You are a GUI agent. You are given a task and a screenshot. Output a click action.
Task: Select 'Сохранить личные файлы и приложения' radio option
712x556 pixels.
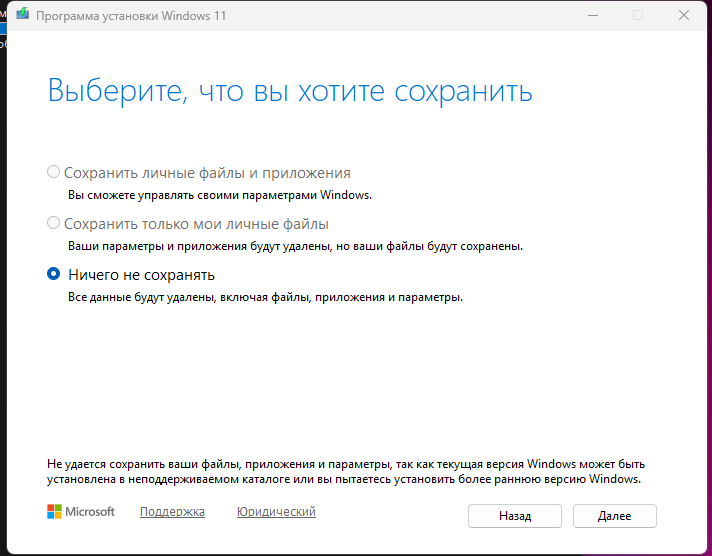pos(53,172)
